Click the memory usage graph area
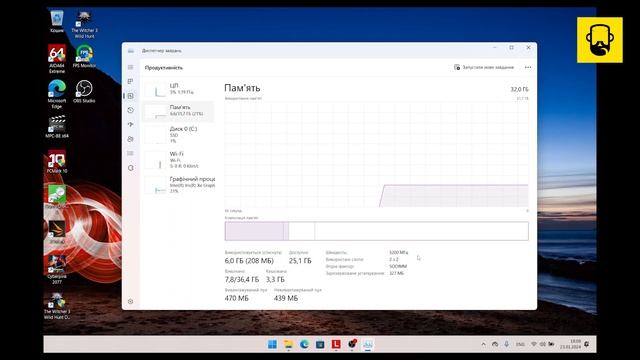Viewport: 640px width, 360px height. [x=376, y=154]
